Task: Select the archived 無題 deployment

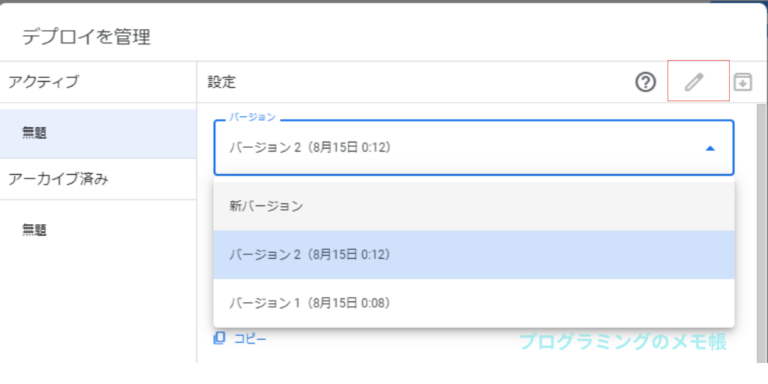Action: pyautogui.click(x=98, y=230)
